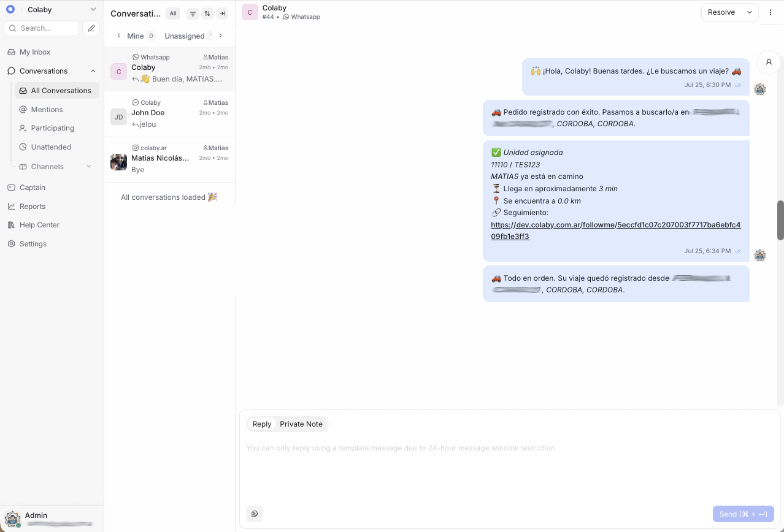Switch to Private Note tab
The width and height of the screenshot is (784, 532).
301,424
